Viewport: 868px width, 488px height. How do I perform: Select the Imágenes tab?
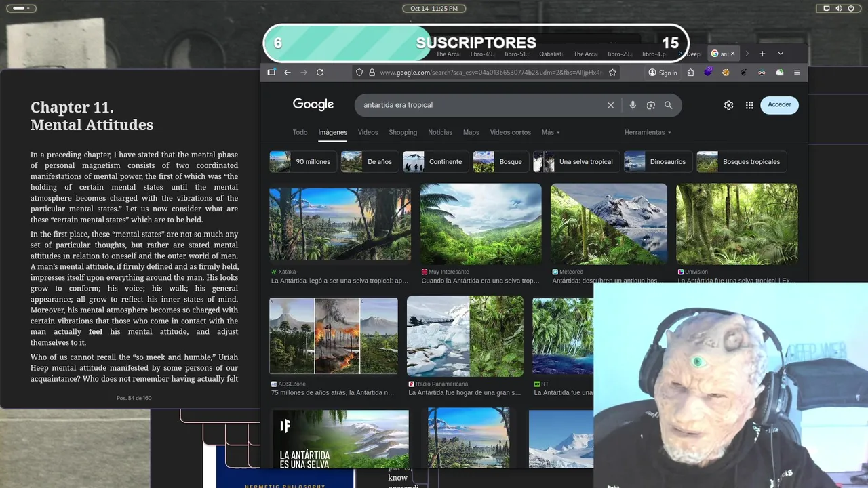click(332, 132)
